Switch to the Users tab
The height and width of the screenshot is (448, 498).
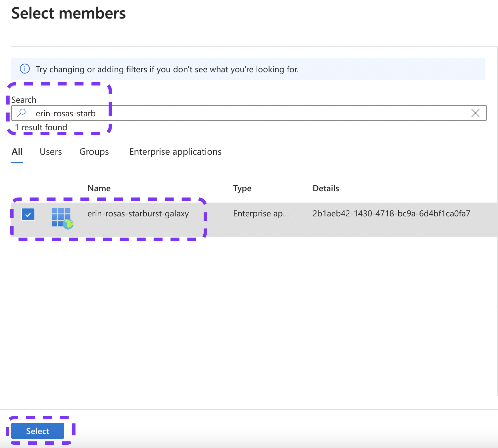coord(50,152)
